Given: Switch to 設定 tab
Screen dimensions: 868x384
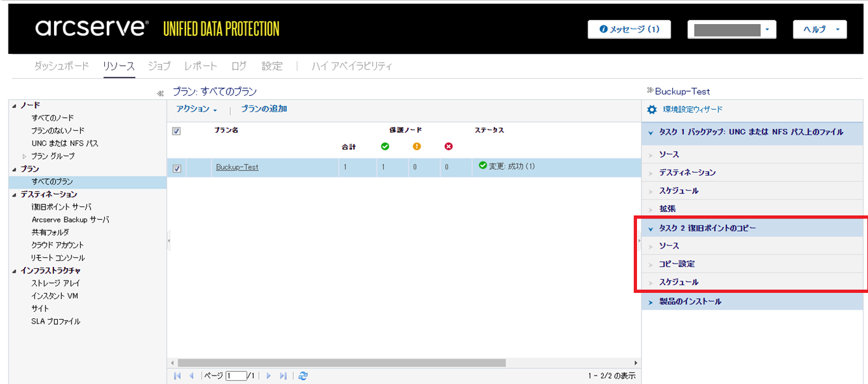Looking at the screenshot, I should pos(272,66).
